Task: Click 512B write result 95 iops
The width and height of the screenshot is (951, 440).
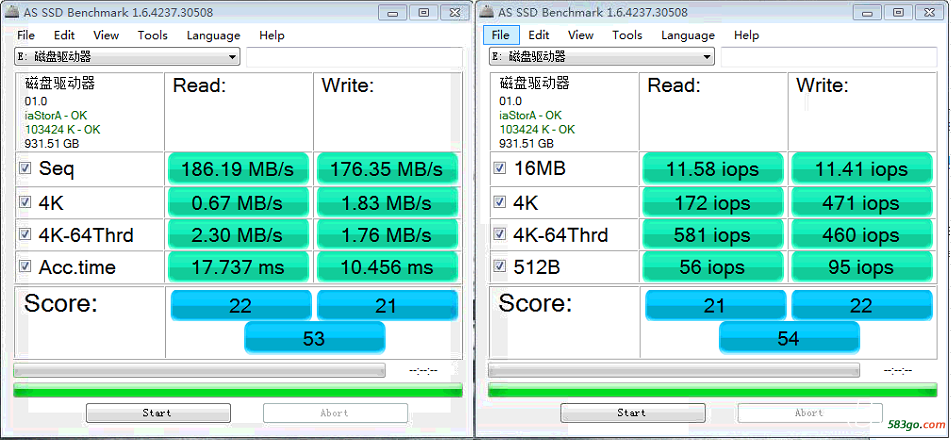Action: click(861, 267)
